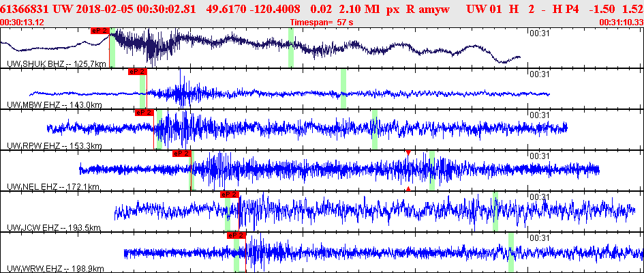Click the 00:31 time label on NEL trace
644x273 pixels.
click(x=539, y=156)
